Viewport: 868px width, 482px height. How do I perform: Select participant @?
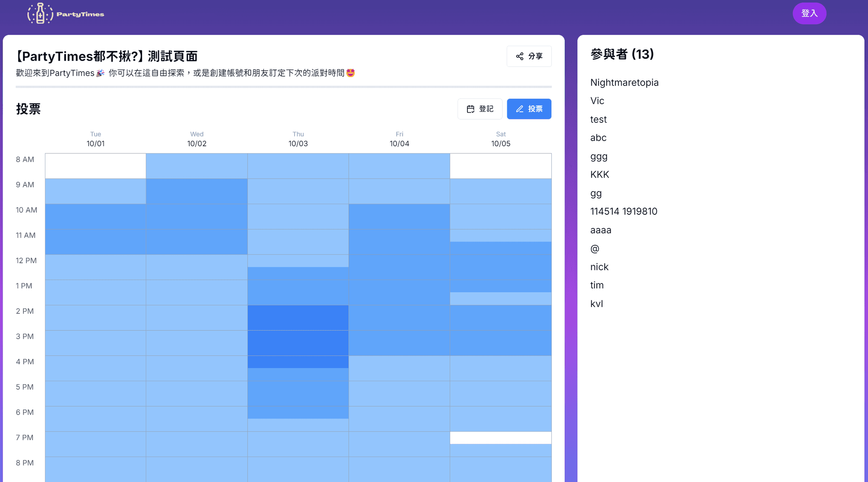pos(595,249)
